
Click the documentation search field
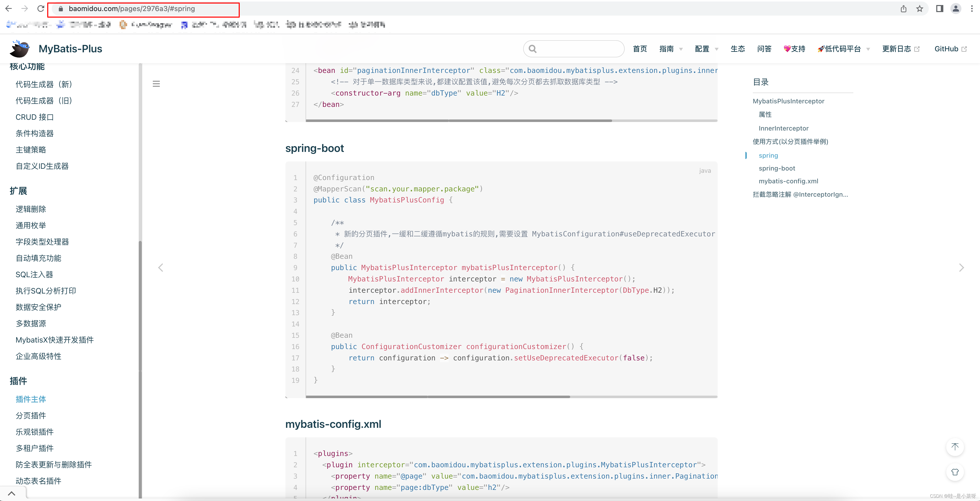tap(578, 49)
